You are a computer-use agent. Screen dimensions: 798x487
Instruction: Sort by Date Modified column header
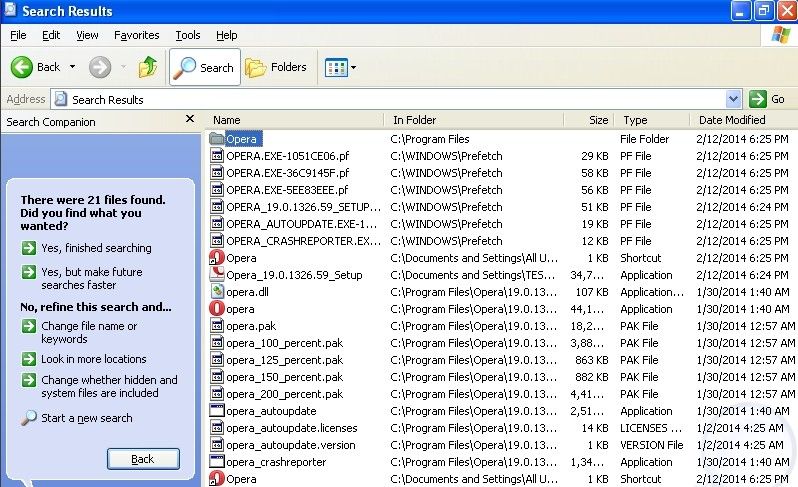(744, 120)
